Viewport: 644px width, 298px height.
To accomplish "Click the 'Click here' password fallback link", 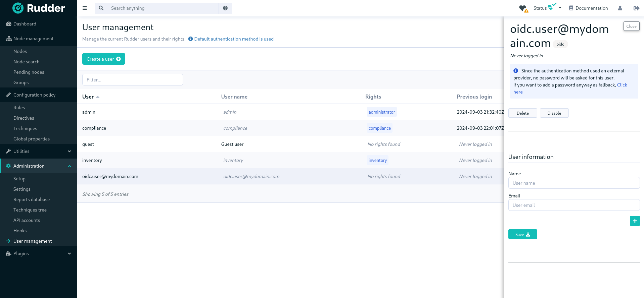I will click(x=622, y=85).
